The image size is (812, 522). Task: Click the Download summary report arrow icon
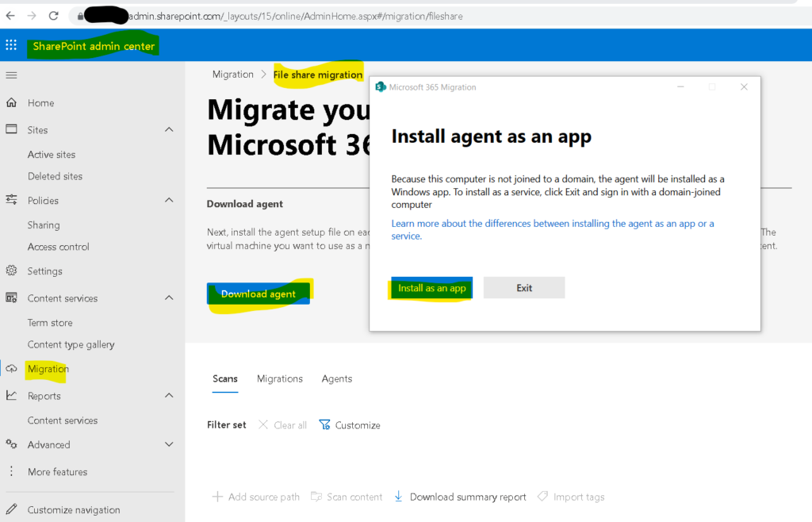coord(398,496)
